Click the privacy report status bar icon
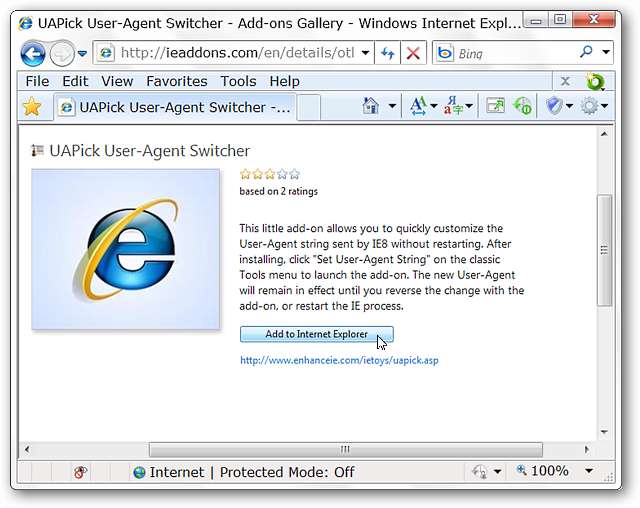The height and width of the screenshot is (508, 640). (480, 472)
